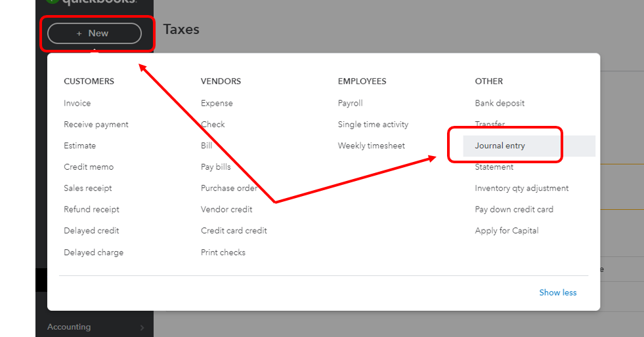Open Inventory qty adjustment
The image size is (644, 337).
pyautogui.click(x=522, y=188)
